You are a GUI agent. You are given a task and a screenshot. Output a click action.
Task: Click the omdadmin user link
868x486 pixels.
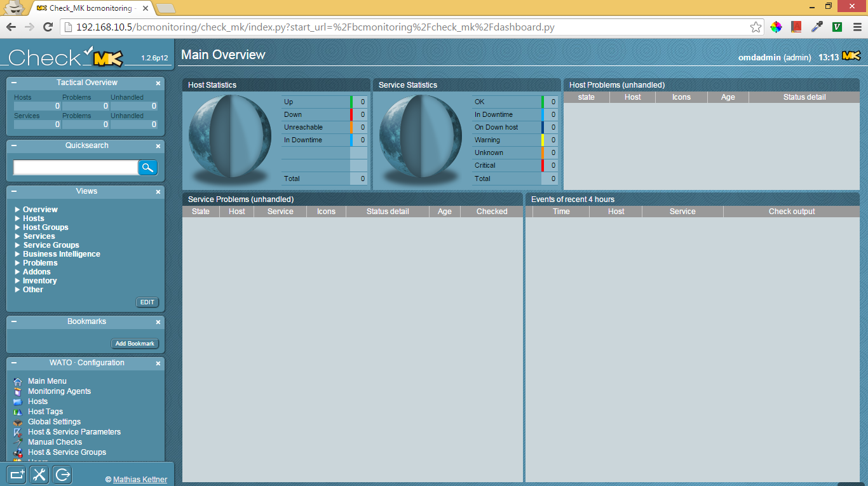click(x=759, y=58)
